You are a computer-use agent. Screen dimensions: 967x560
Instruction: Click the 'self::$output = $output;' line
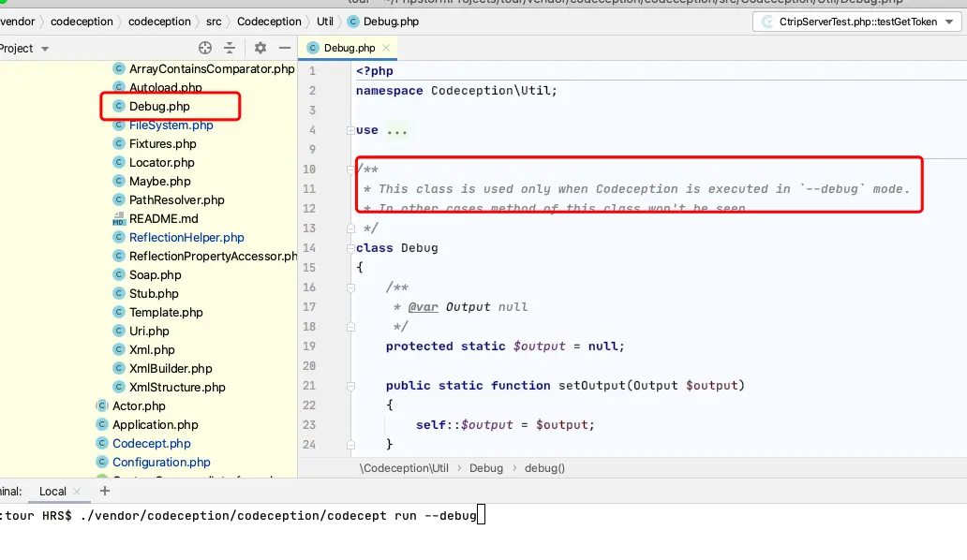coord(505,425)
